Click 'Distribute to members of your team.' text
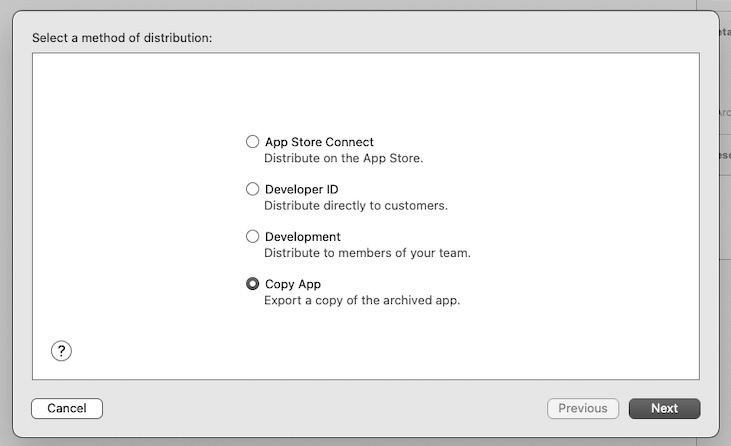Screen dimensions: 731x446 367,253
